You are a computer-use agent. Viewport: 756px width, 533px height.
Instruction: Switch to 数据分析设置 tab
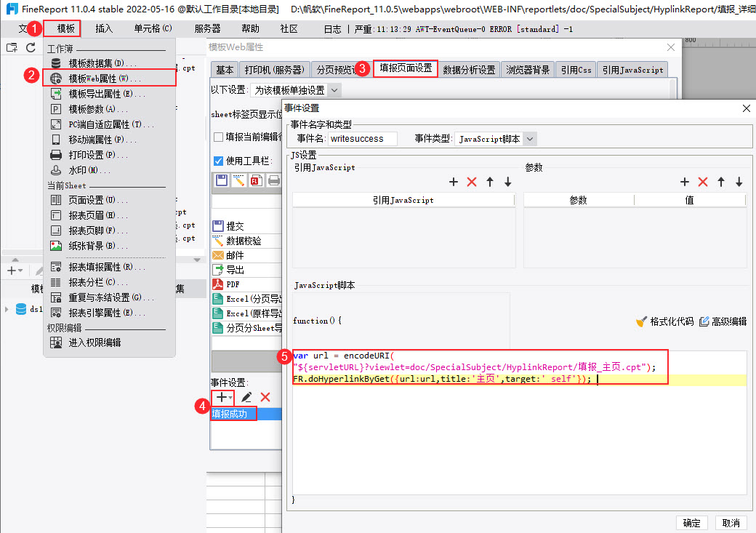pyautogui.click(x=469, y=70)
